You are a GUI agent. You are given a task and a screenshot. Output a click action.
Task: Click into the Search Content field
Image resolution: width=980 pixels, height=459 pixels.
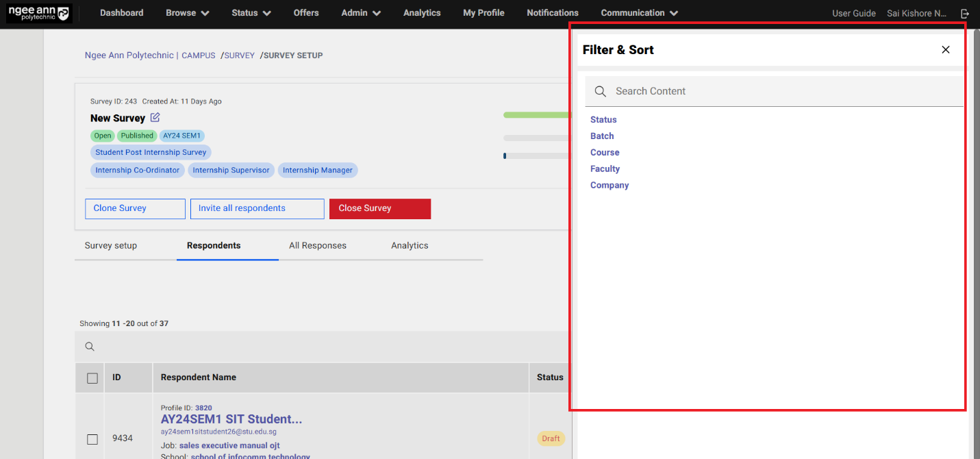[781, 91]
